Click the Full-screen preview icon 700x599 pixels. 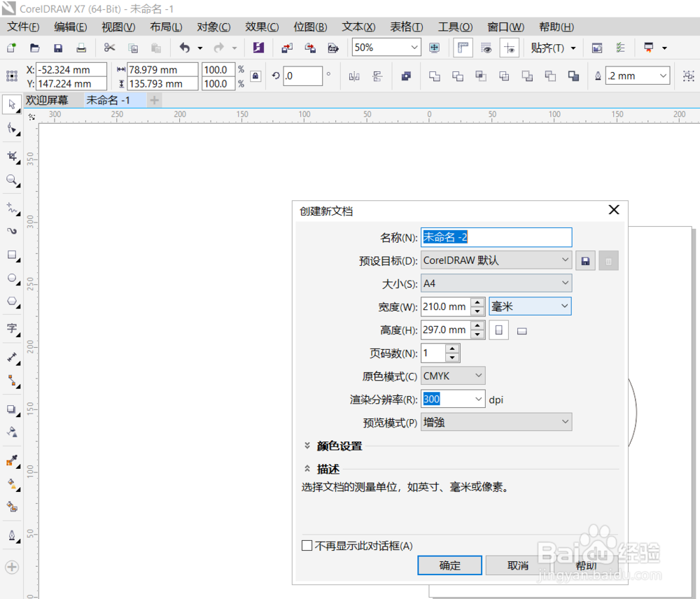pos(435,48)
